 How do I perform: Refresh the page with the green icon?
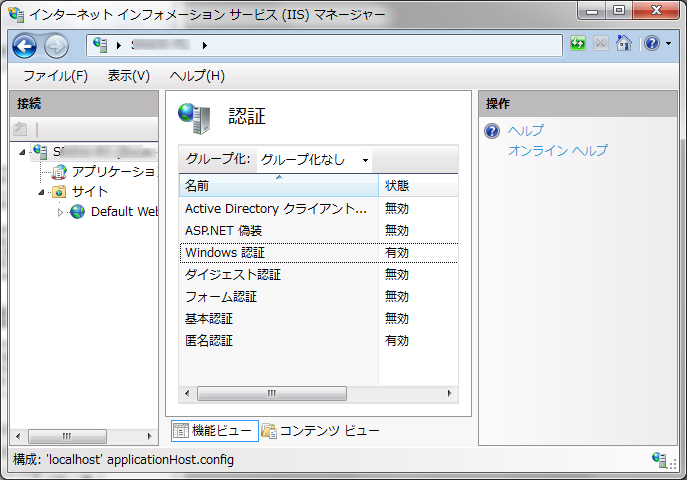(578, 43)
